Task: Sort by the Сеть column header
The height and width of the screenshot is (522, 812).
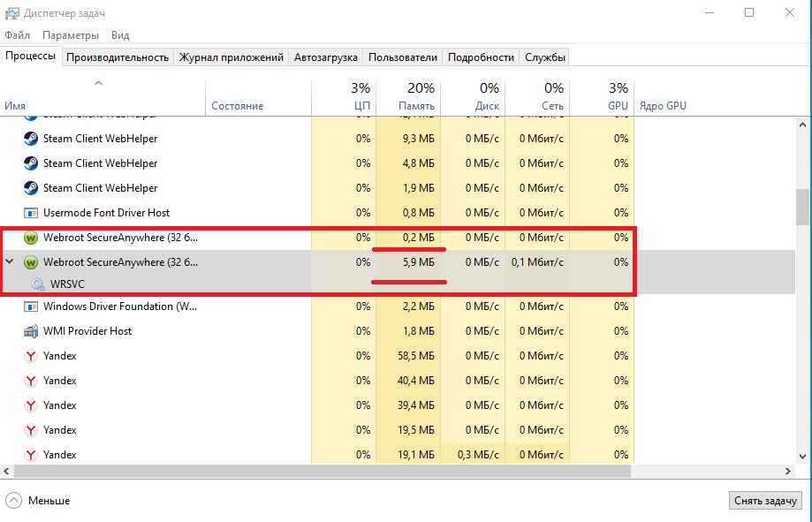Action: click(x=537, y=97)
